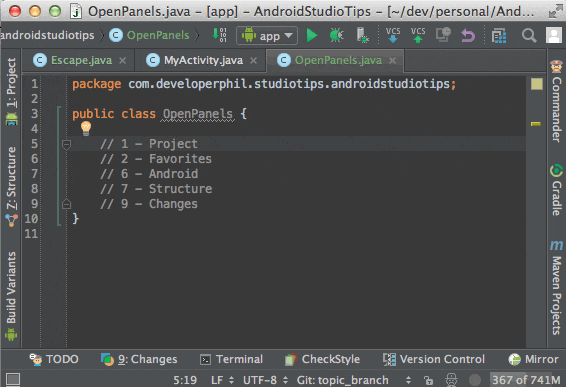Open the Terminal tool window
The width and height of the screenshot is (567, 387).
coord(231,359)
